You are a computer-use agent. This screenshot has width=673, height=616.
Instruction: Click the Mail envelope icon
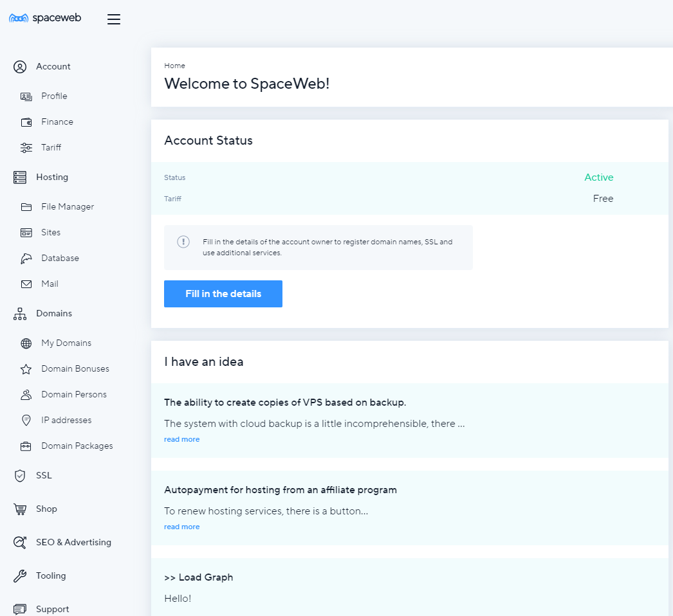pyautogui.click(x=26, y=284)
